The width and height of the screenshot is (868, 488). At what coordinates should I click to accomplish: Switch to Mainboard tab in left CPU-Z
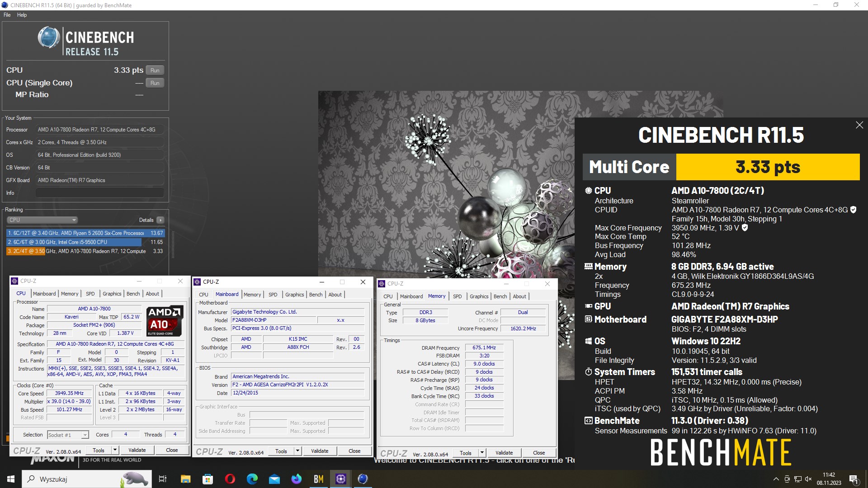coord(44,294)
